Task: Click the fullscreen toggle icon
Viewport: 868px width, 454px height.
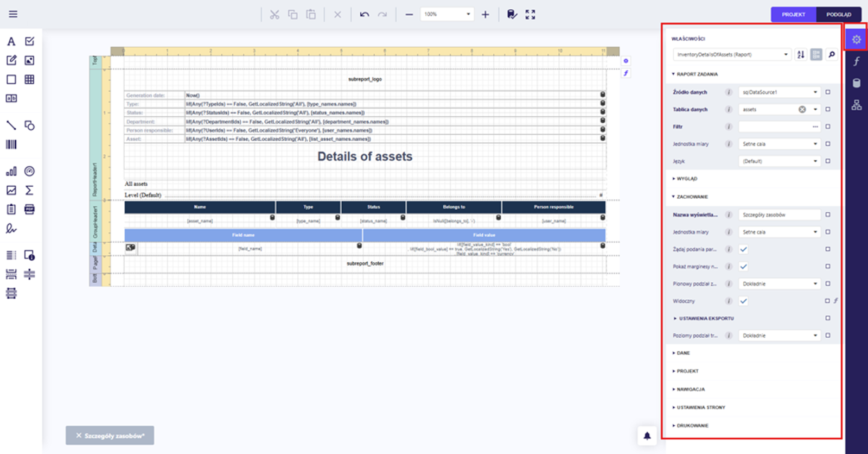Action: pyautogui.click(x=530, y=15)
